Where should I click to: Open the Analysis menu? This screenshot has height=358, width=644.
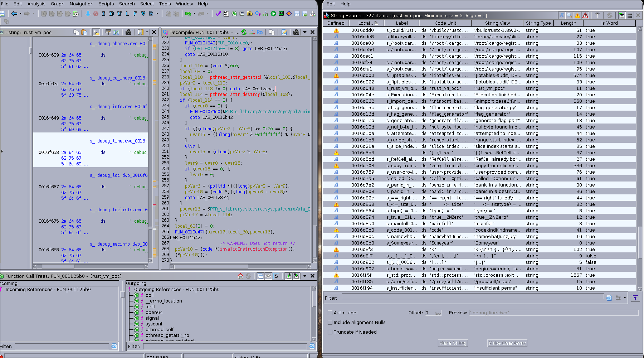37,4
